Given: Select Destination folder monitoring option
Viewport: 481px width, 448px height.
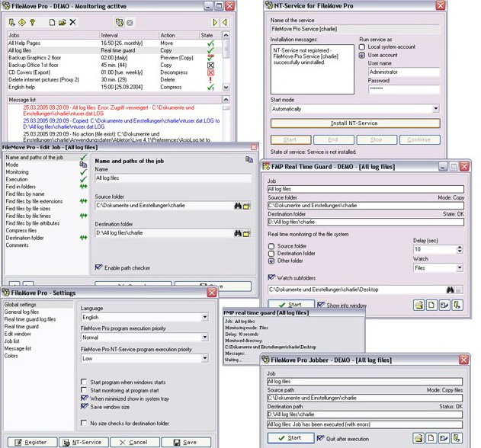Looking at the screenshot, I should 271,254.
